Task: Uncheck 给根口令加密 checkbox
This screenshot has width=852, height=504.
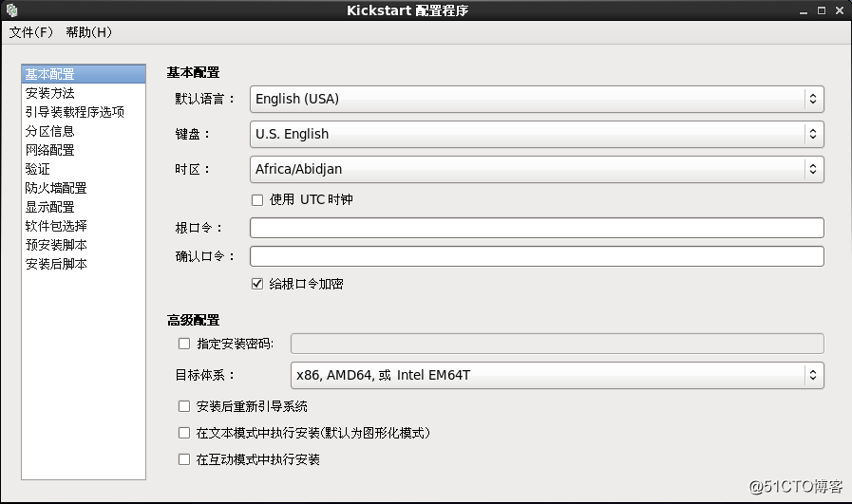Action: tap(257, 284)
